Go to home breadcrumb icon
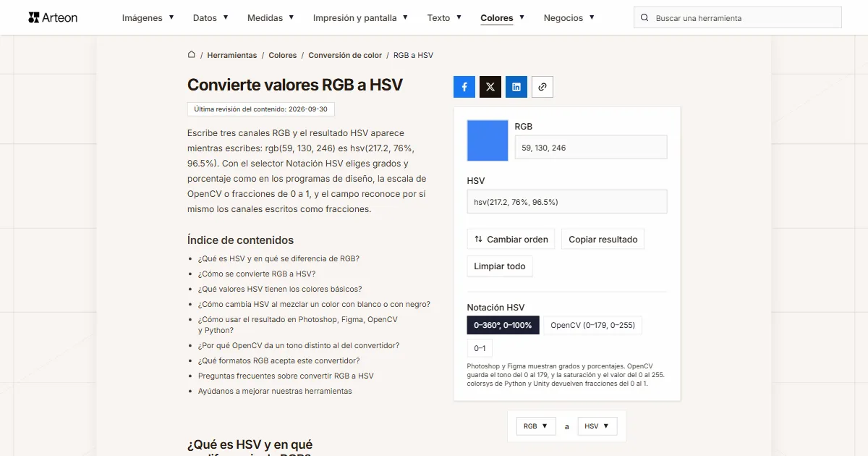 (x=192, y=55)
